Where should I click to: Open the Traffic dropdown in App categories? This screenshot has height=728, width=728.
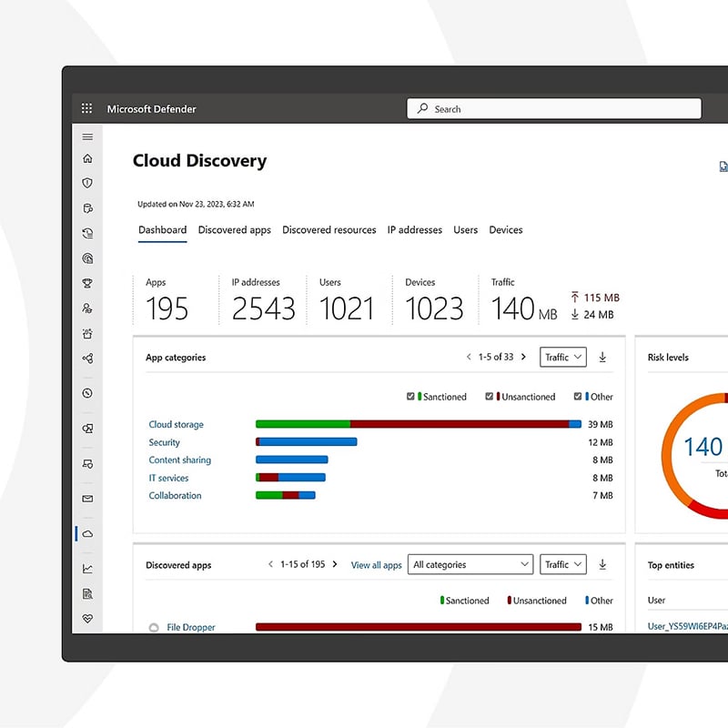pos(562,357)
